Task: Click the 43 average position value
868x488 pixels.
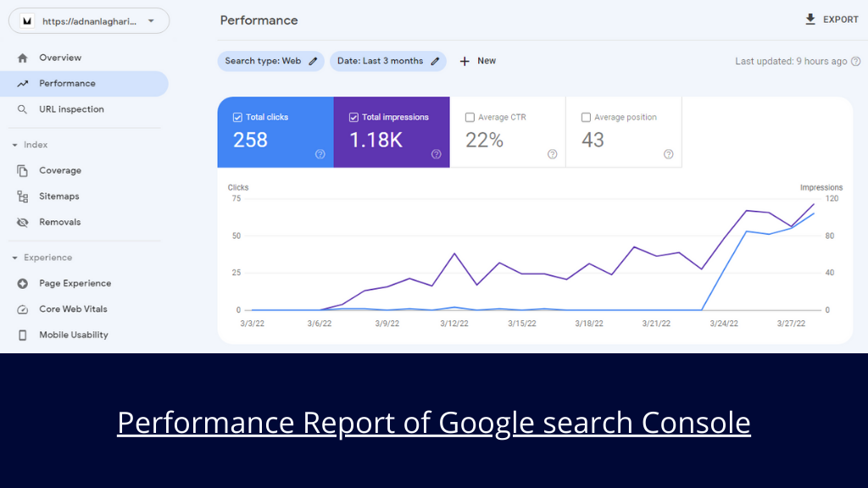Action: (x=593, y=140)
